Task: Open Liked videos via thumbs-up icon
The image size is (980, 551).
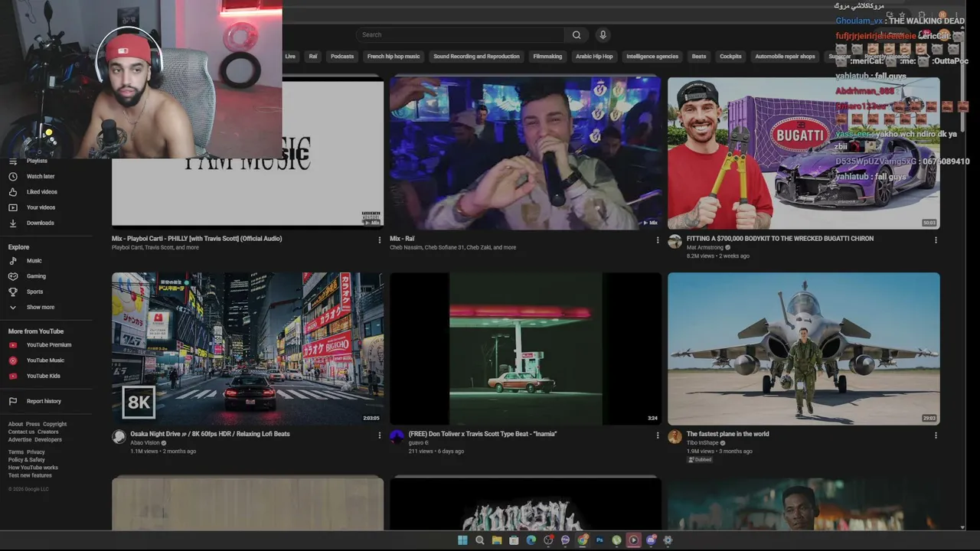Action: (13, 192)
